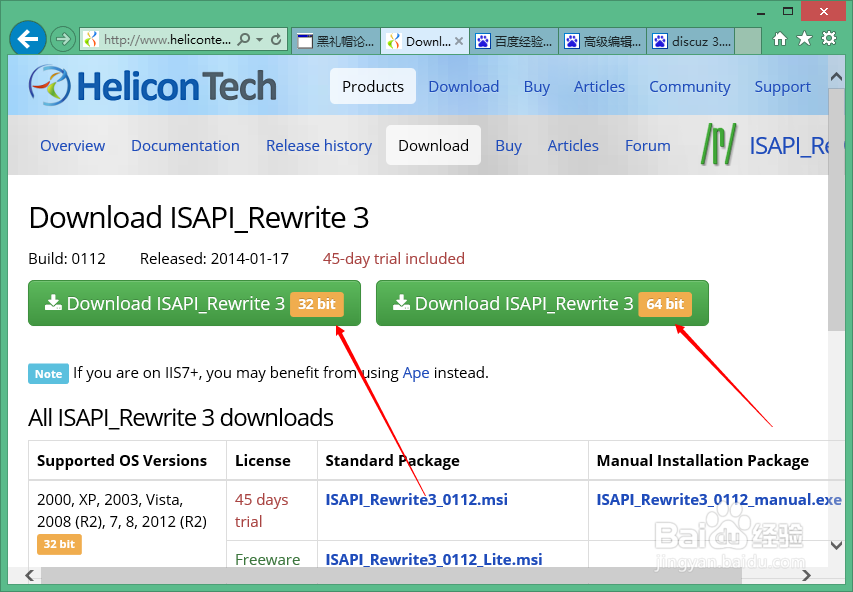Go to the Documentation sub-tab
The height and width of the screenshot is (592, 853).
185,146
